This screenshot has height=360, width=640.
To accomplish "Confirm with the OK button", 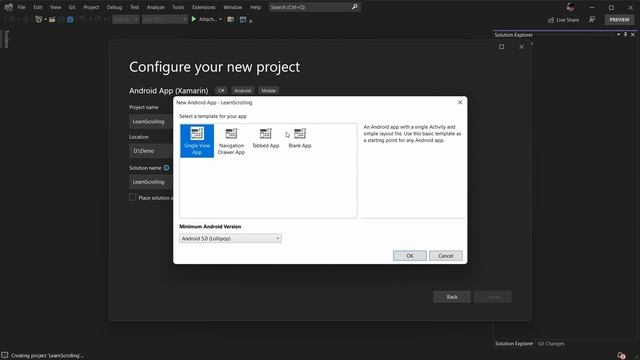I will pos(409,256).
